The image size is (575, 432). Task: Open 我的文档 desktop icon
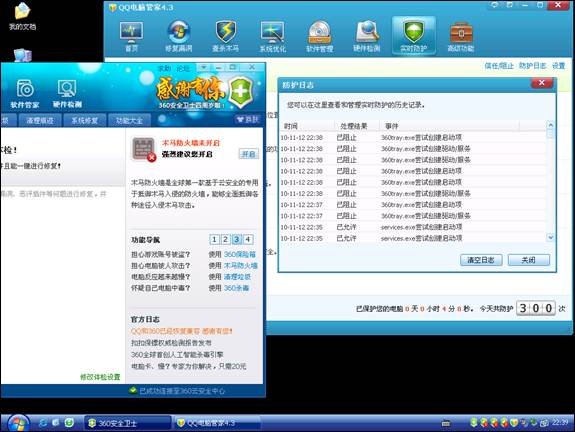22,17
